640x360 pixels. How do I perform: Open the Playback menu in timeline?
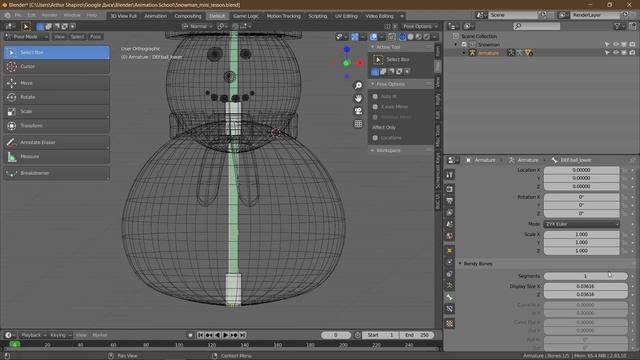[33, 335]
